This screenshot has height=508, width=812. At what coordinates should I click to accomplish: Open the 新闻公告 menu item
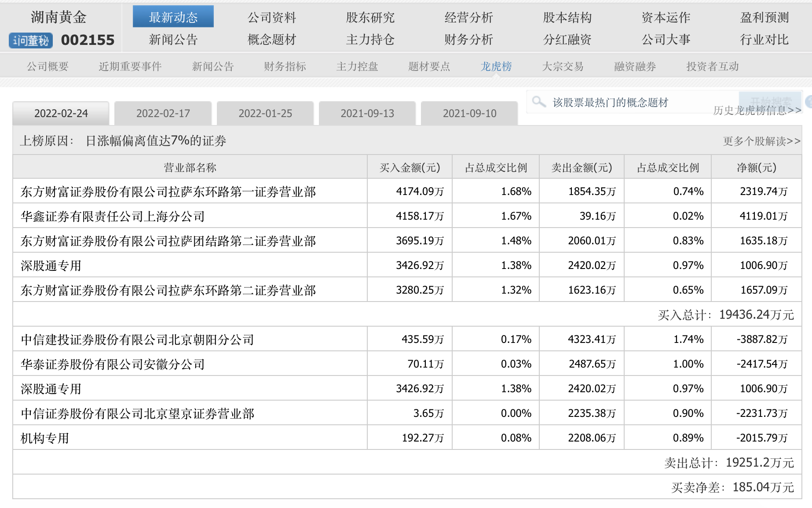(173, 39)
